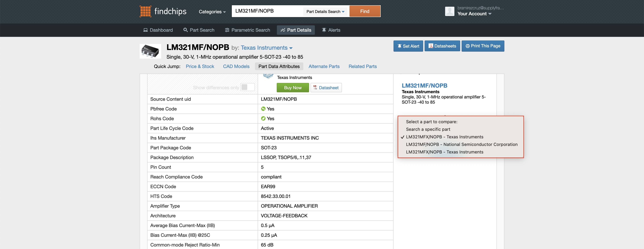Toggle Show differences only switch

click(247, 87)
